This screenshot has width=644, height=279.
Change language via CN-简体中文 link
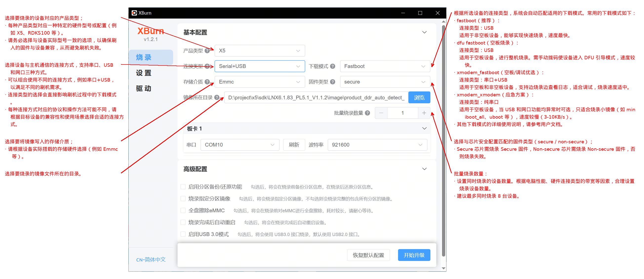[151, 259]
